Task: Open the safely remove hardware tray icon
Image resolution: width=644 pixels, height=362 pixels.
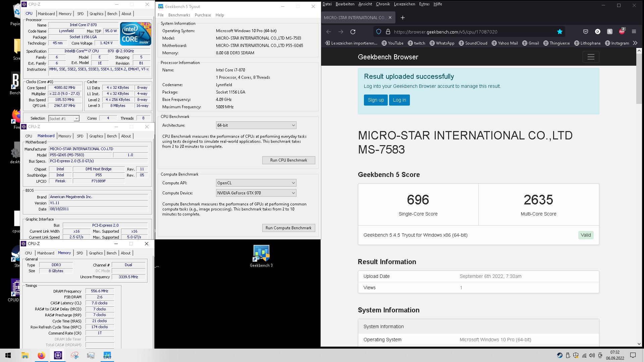Action: [x=568, y=355]
